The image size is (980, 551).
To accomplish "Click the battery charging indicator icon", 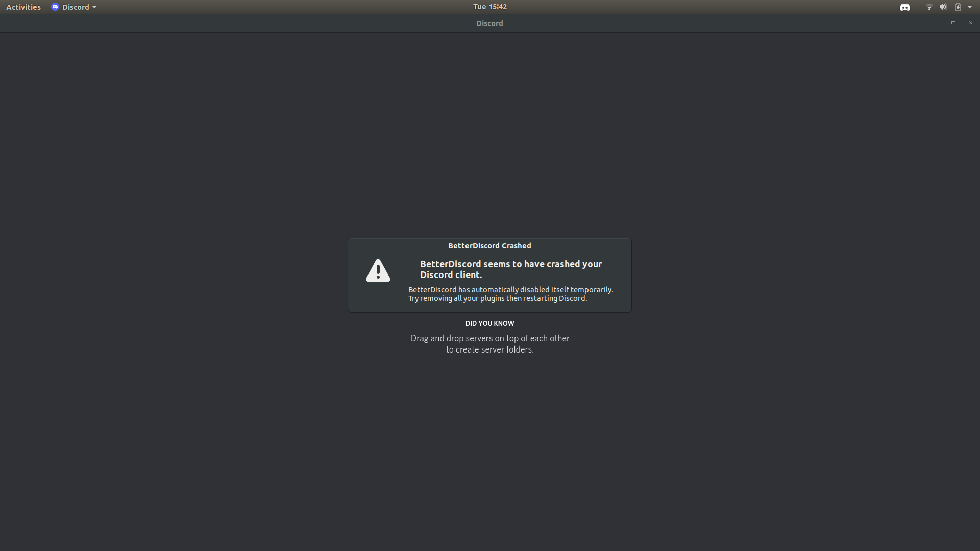I will [957, 7].
